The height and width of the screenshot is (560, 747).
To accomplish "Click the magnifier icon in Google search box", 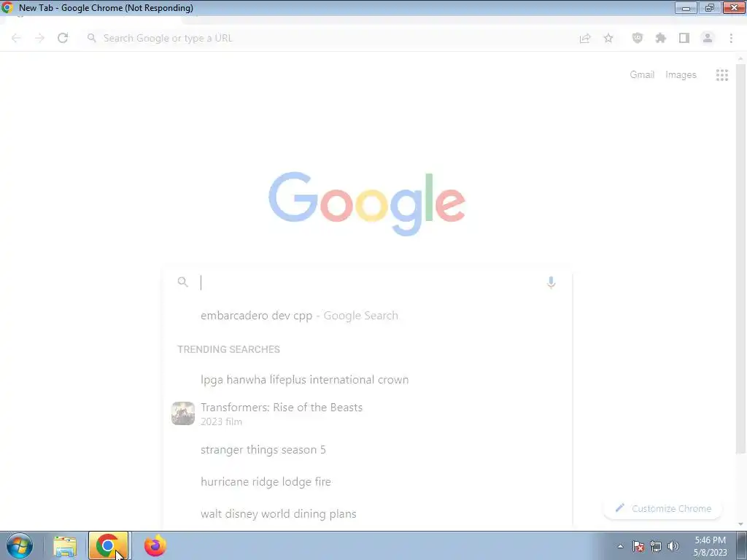I will pos(183,282).
